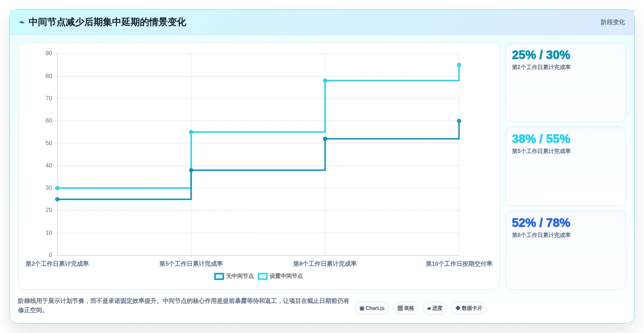Open the 38% / 55% data card

click(x=566, y=166)
